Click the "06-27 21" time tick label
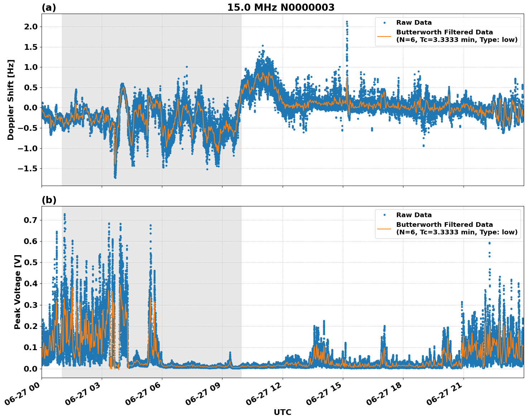This screenshot has width=527, height=420. click(x=446, y=395)
